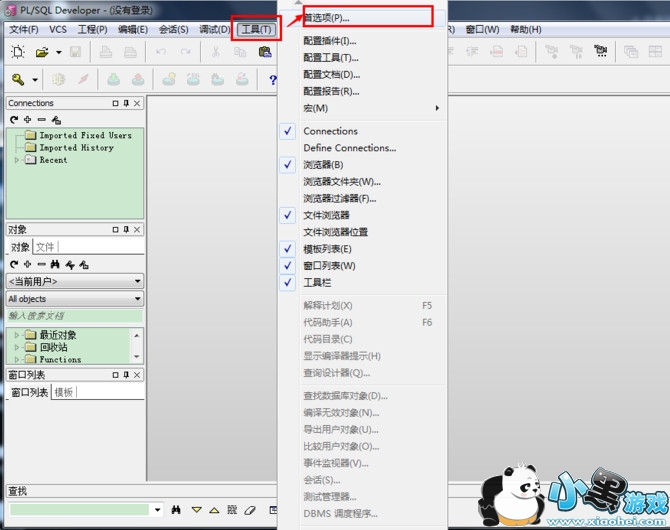Click the Rollback red arrow icon
Image resolution: width=670 pixels, height=530 pixels.
coord(138,80)
